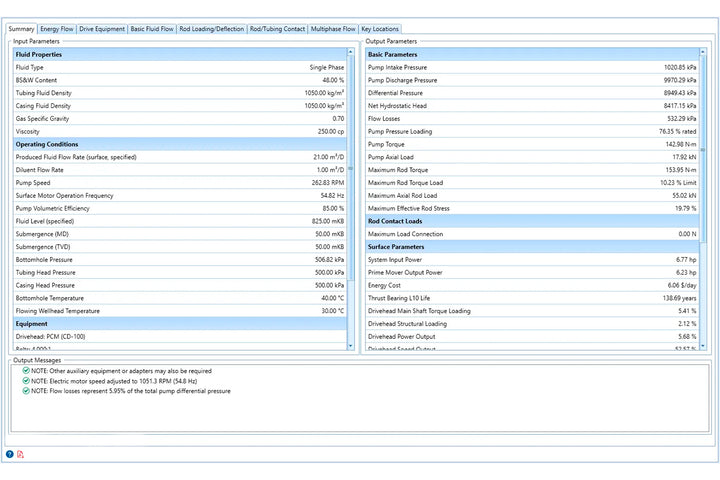The width and height of the screenshot is (720, 480).
Task: Select the Pump Discharge Pressure row
Action: (532, 80)
